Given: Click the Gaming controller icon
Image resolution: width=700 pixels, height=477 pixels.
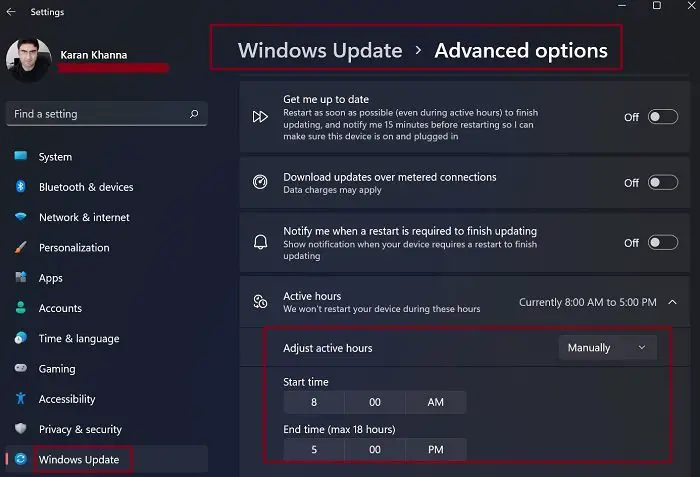Looking at the screenshot, I should (21, 368).
